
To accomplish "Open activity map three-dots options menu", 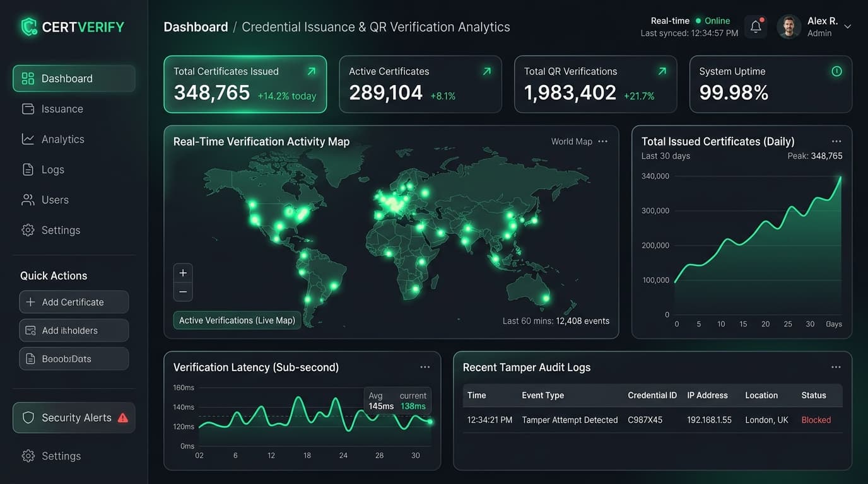I will tap(602, 141).
